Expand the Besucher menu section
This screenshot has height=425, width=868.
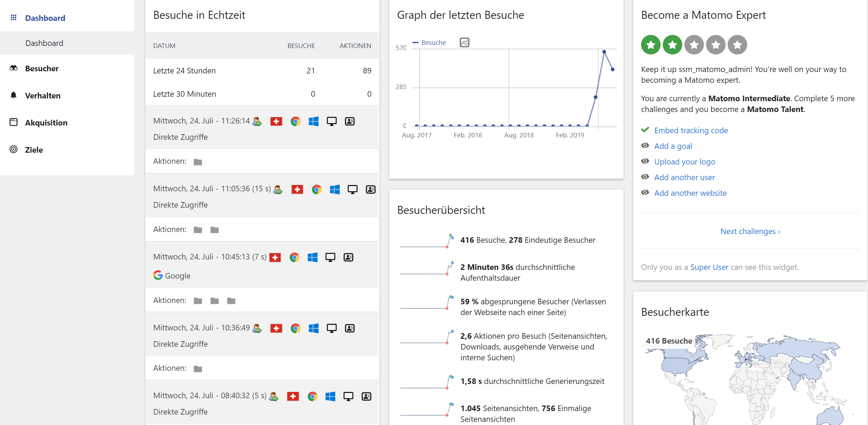[42, 69]
